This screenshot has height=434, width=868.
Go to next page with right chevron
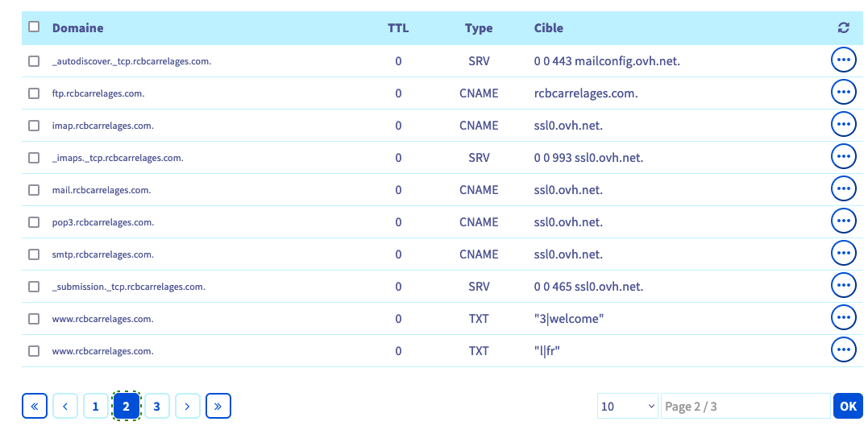coord(187,407)
